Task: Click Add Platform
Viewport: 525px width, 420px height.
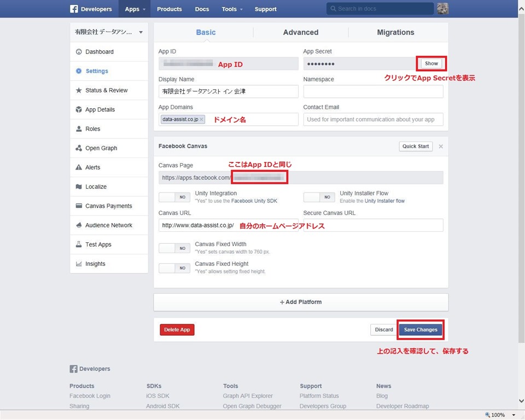Action: pyautogui.click(x=301, y=302)
